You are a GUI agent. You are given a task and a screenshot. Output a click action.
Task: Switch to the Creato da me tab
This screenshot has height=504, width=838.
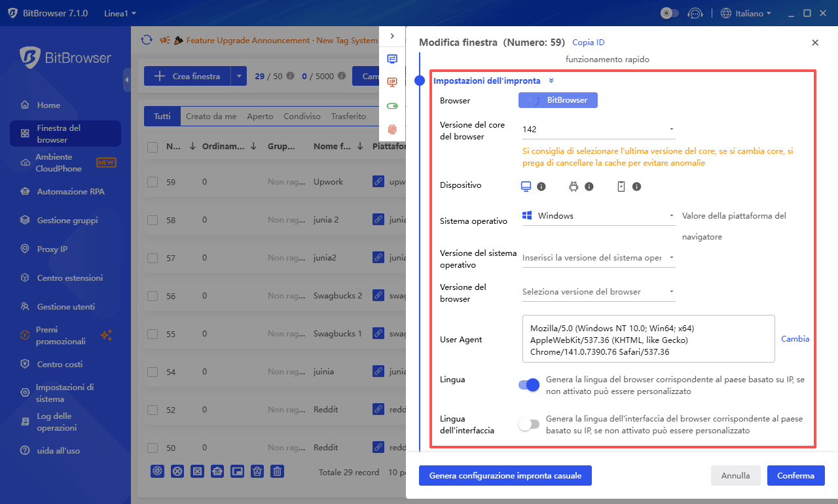[211, 117]
